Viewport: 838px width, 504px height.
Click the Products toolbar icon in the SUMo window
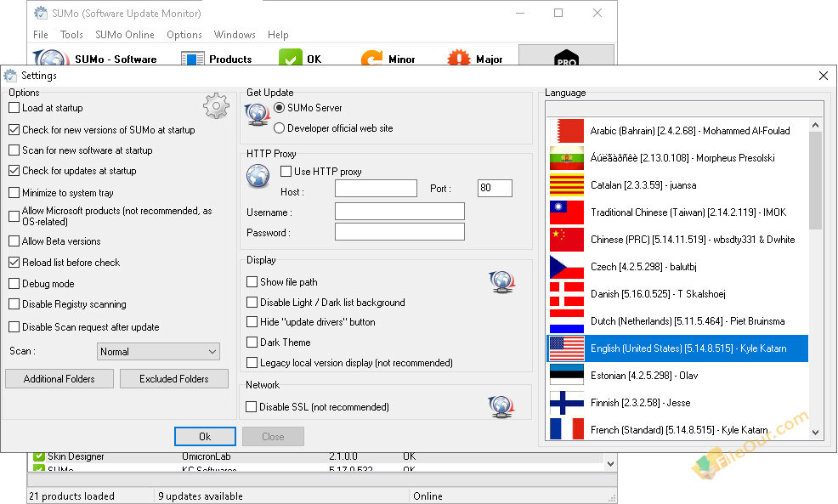192,59
